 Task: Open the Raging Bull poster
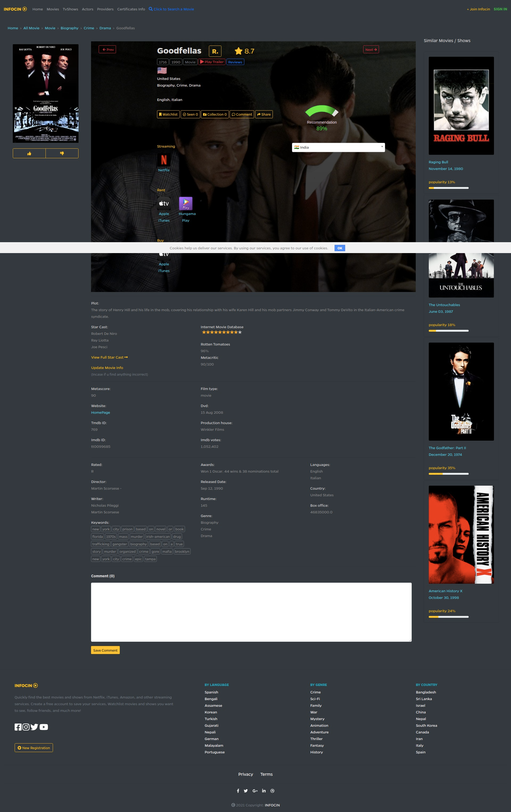(461, 105)
